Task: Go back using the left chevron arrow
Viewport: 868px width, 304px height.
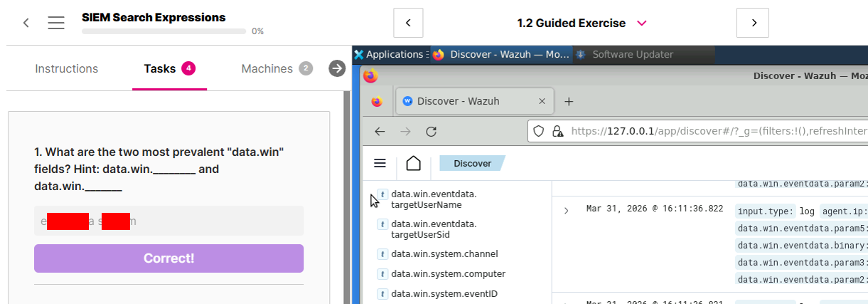Action: tap(26, 23)
